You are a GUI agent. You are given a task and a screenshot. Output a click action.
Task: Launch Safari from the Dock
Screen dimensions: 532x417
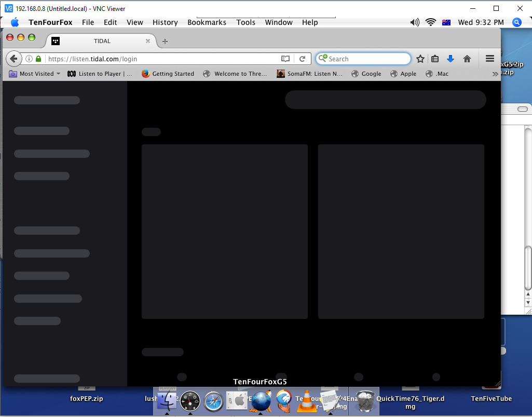[213, 401]
